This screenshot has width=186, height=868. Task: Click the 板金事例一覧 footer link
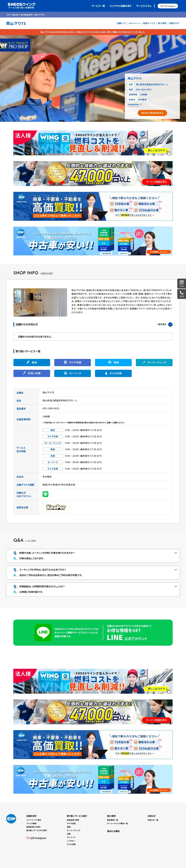point(112,820)
